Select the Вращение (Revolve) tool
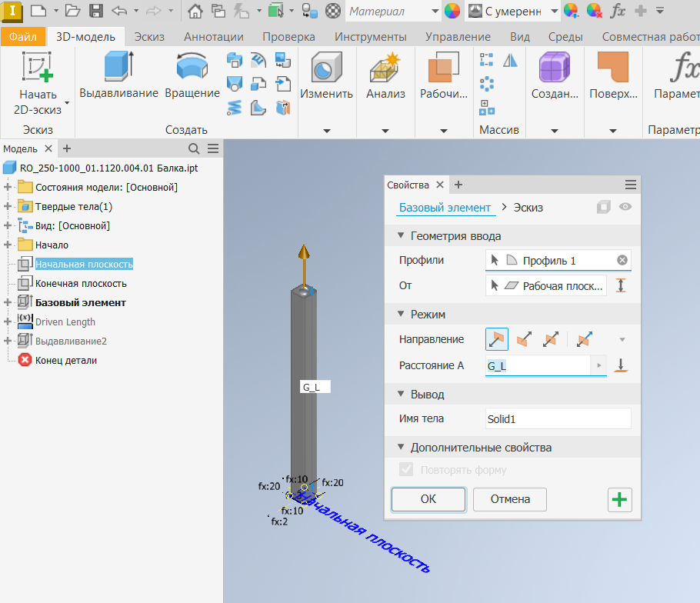Screen dimensions: 700x603 point(192,75)
